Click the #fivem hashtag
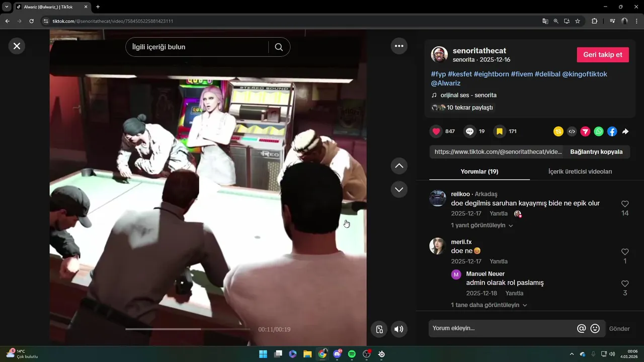Image resolution: width=644 pixels, height=362 pixels. tap(522, 74)
